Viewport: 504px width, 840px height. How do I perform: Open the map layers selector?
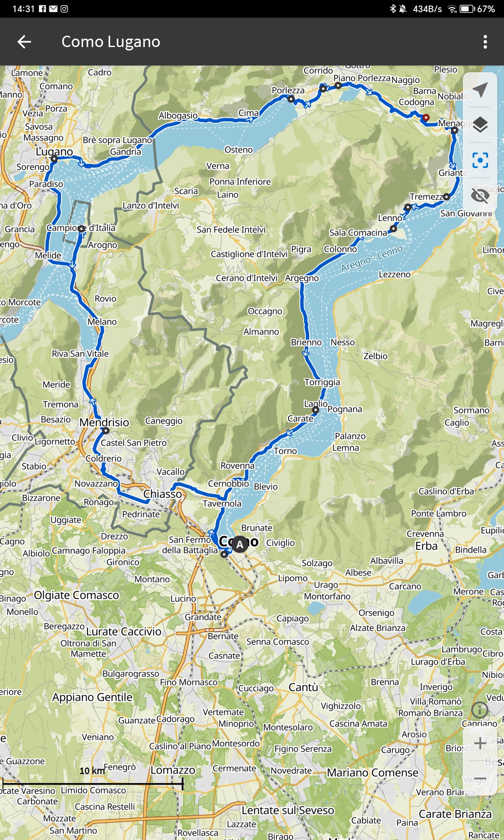click(x=480, y=125)
